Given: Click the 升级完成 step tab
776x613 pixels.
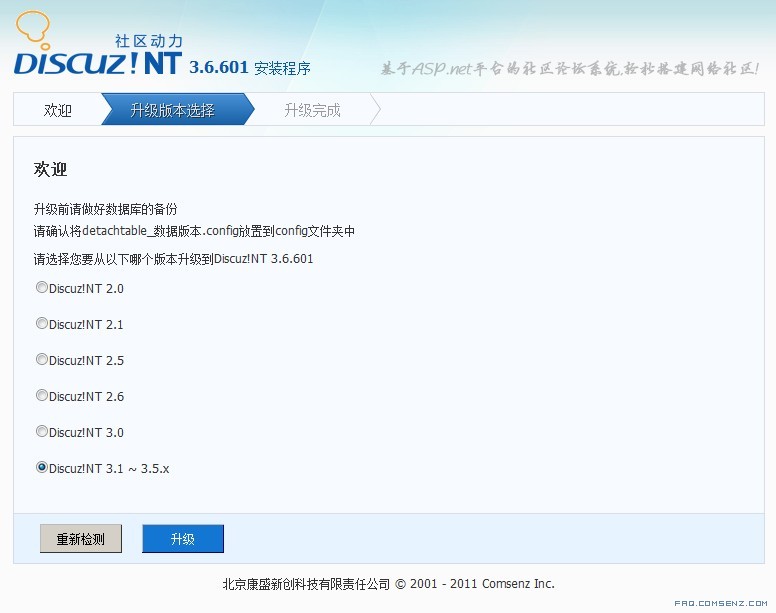Looking at the screenshot, I should click(x=312, y=110).
